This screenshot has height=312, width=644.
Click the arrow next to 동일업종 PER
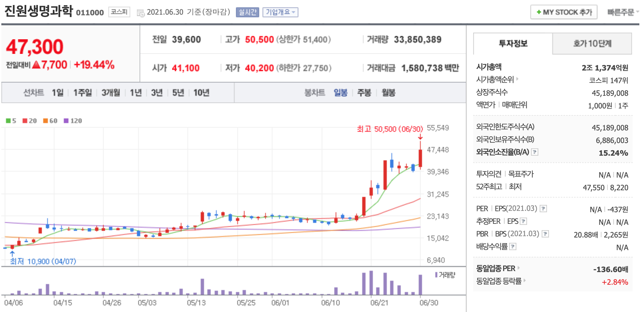coord(519,268)
